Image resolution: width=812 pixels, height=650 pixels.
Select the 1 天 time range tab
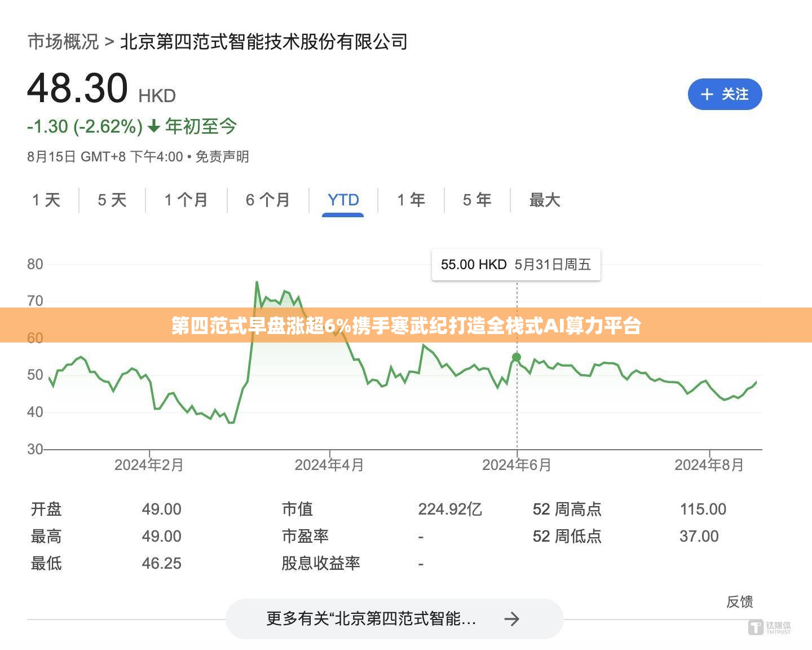(46, 200)
